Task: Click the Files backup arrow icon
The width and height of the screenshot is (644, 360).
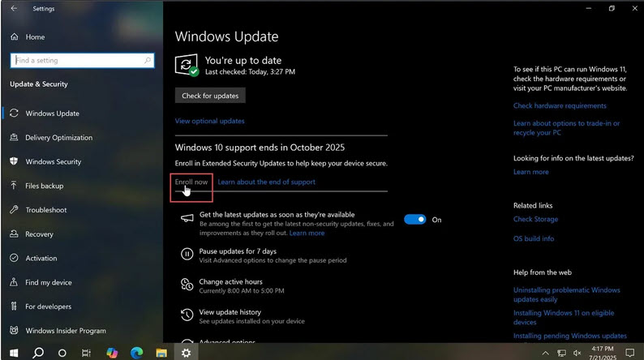Action: tap(14, 186)
